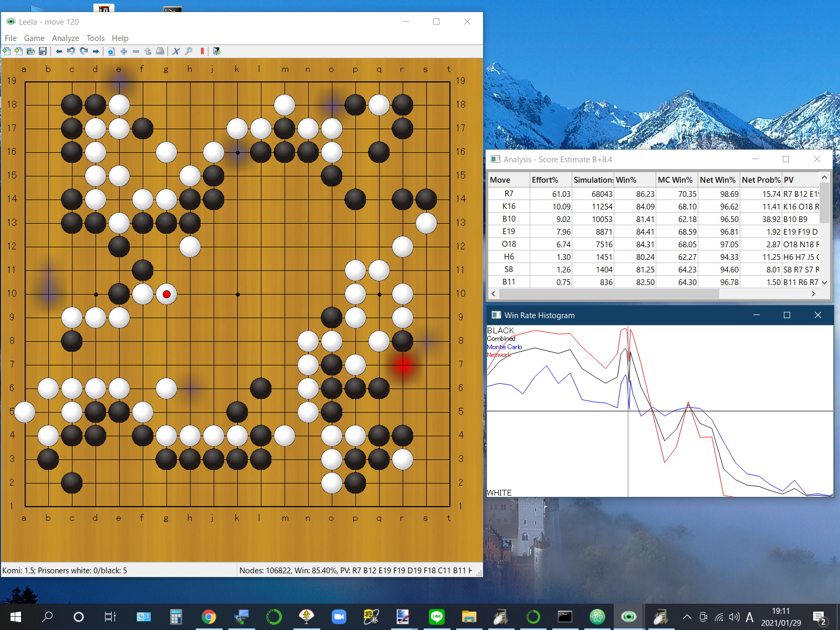Click the exit door toolbar icon
The width and height of the screenshot is (840, 630).
[217, 51]
